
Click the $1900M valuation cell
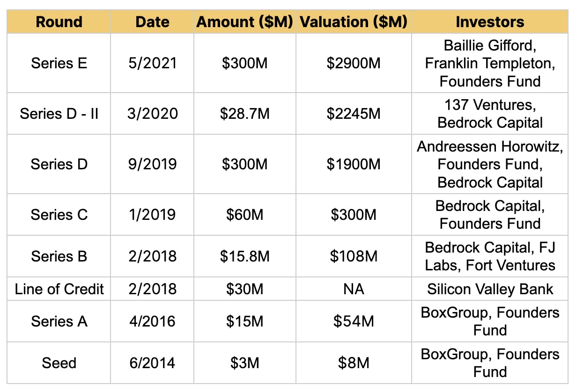point(354,164)
